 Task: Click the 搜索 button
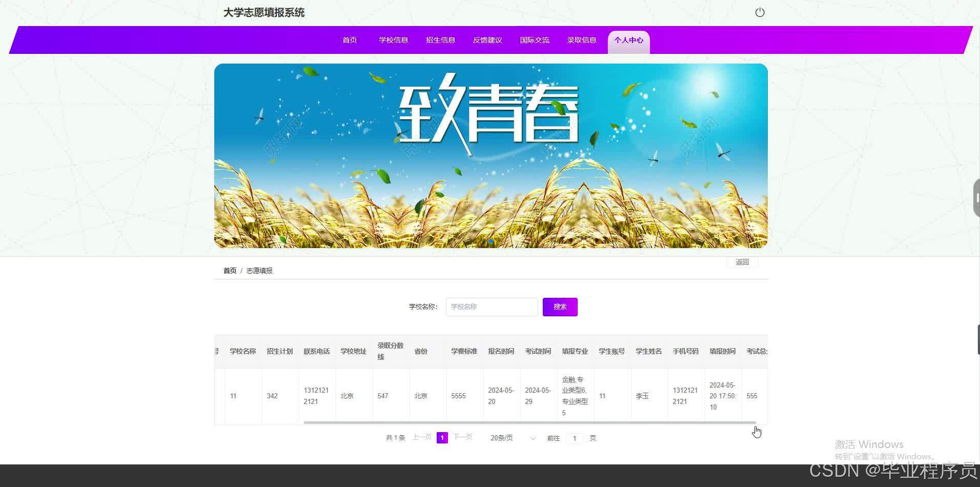[x=559, y=307]
